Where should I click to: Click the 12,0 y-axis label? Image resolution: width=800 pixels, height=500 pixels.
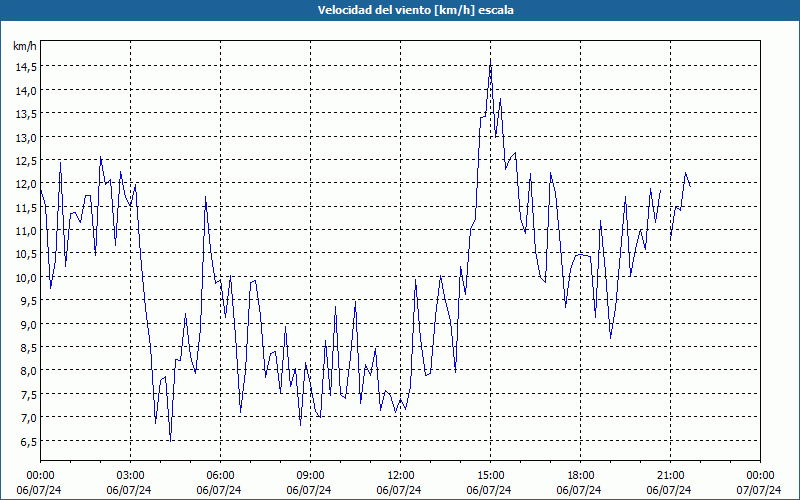[x=25, y=184]
